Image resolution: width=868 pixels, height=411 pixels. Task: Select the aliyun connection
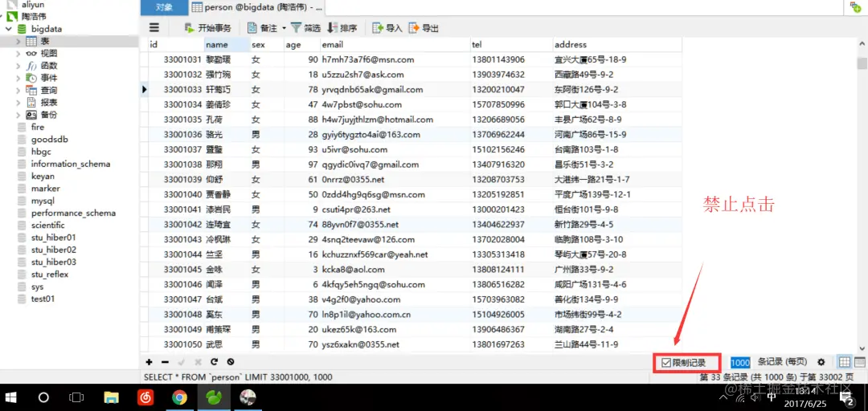pos(33,5)
